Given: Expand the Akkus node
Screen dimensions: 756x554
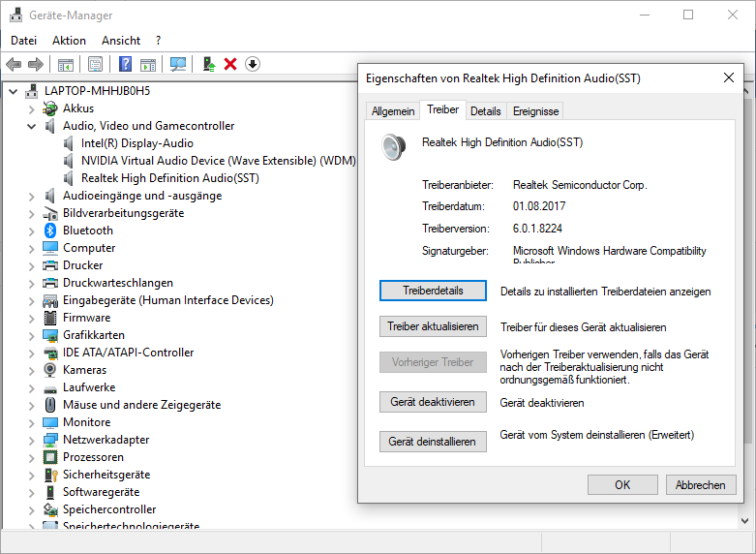Looking at the screenshot, I should click(x=31, y=109).
